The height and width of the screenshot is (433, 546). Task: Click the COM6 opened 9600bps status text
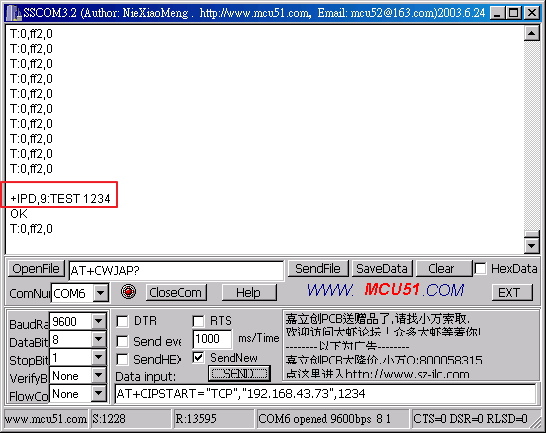(333, 419)
